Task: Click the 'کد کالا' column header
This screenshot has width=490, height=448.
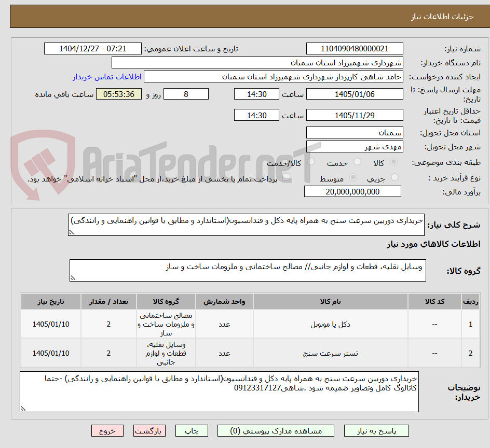Action: click(434, 302)
